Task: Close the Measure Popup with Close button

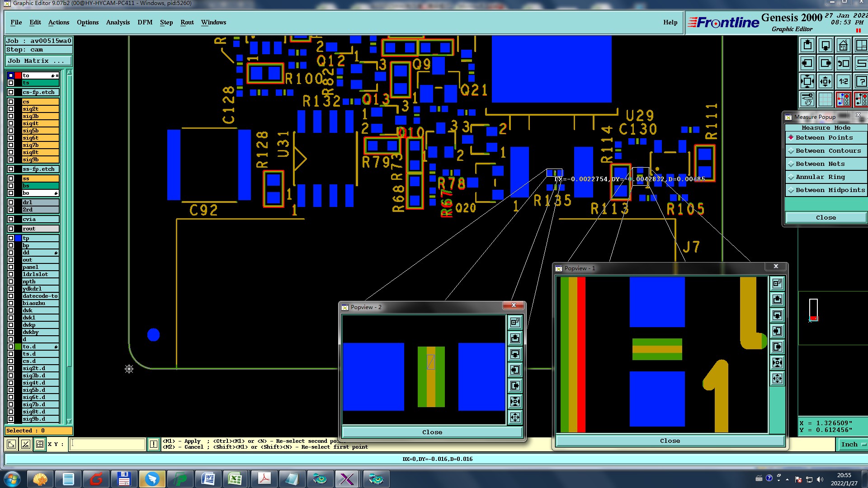Action: 826,218
